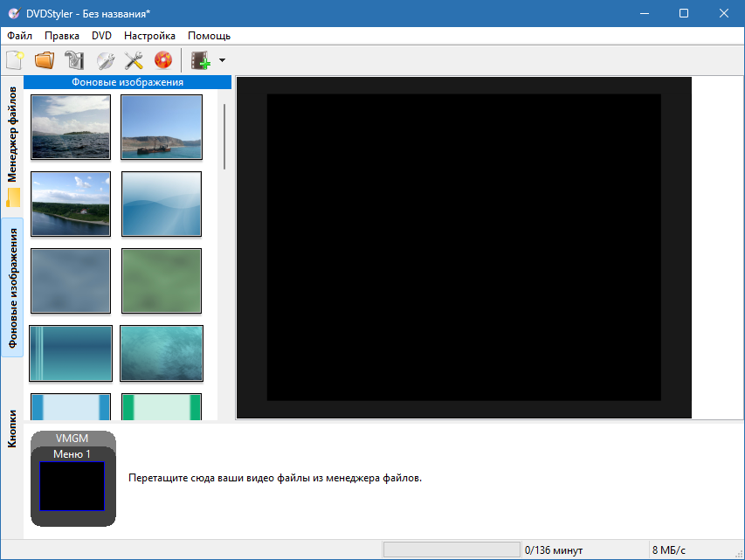Click the backgrounds panel scrollbar thumb
This screenshot has width=745, height=560.
224,137
